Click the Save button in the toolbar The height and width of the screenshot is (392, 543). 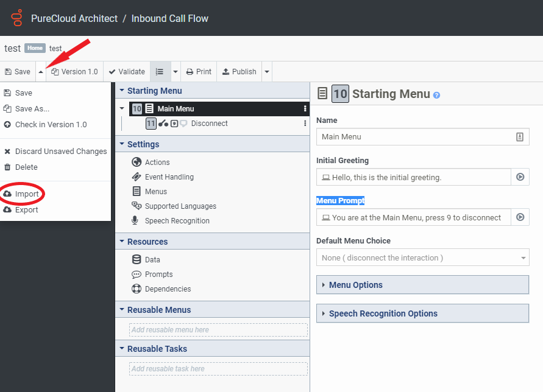(18, 72)
